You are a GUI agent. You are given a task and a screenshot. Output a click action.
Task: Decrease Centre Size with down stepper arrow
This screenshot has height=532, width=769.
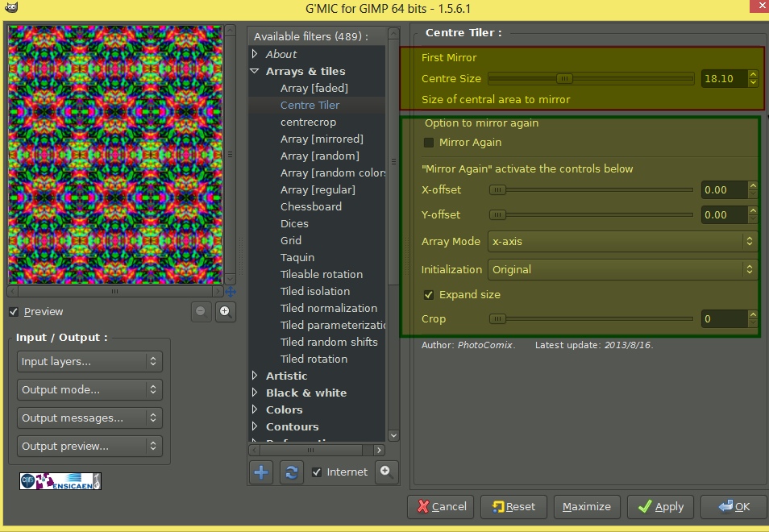click(754, 83)
